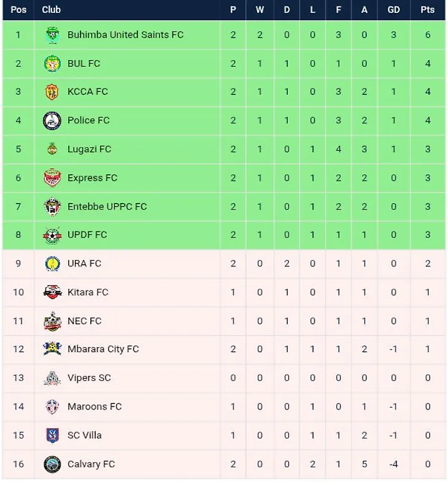Open the Lugazi FC team link
The height and width of the screenshot is (485, 448).
pyautogui.click(x=89, y=149)
